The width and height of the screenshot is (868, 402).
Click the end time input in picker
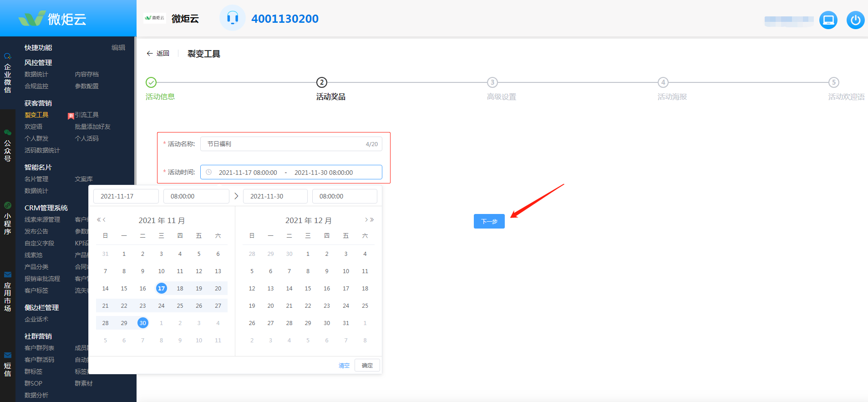coord(345,196)
